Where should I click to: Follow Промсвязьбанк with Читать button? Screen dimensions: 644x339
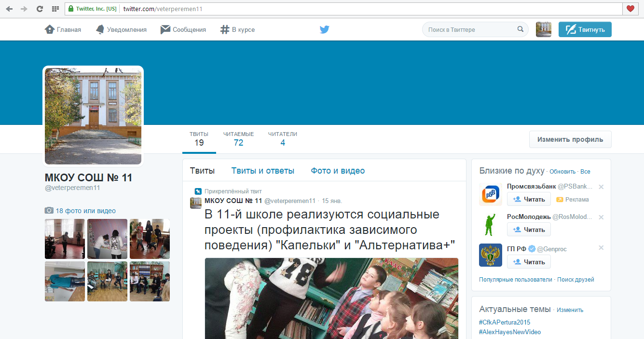529,199
